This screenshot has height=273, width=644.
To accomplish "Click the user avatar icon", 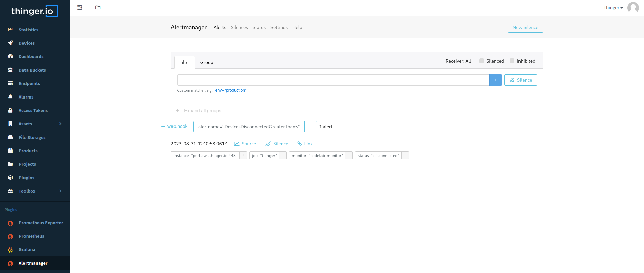I will [633, 8].
